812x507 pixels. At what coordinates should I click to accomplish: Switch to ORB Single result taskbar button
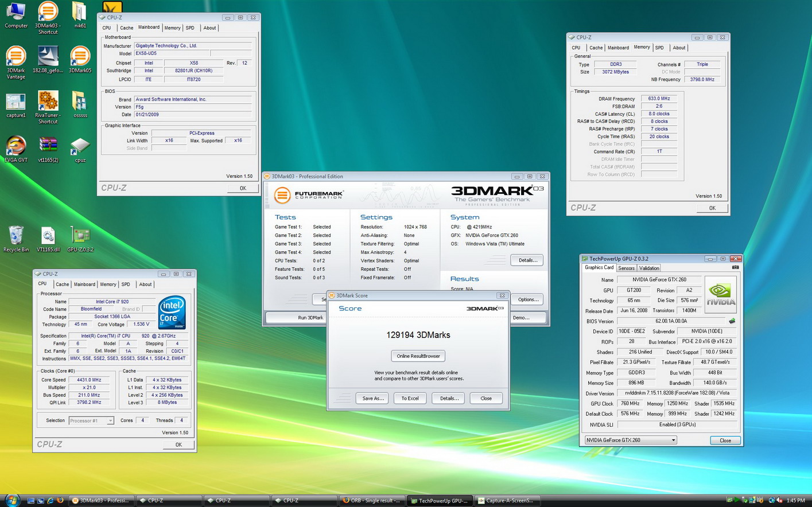[x=372, y=501]
